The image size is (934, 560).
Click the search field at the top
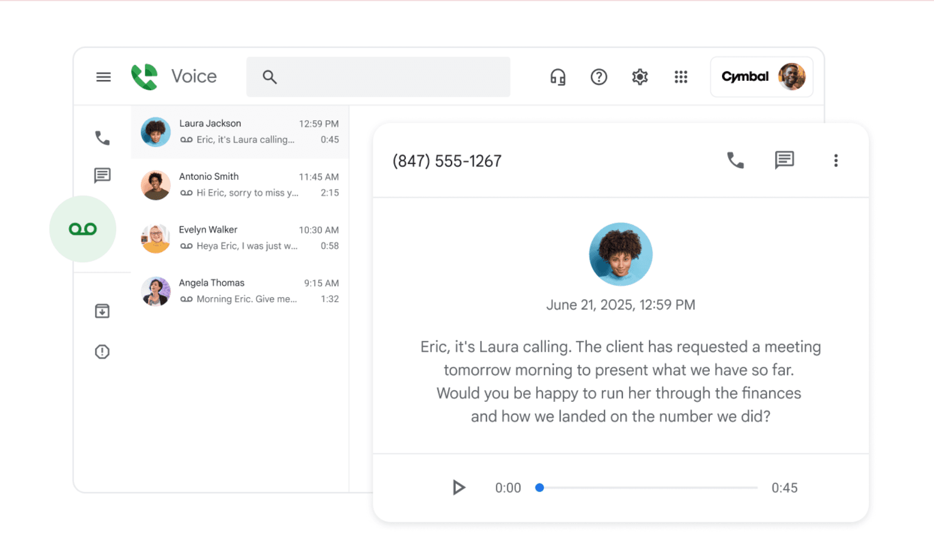378,77
